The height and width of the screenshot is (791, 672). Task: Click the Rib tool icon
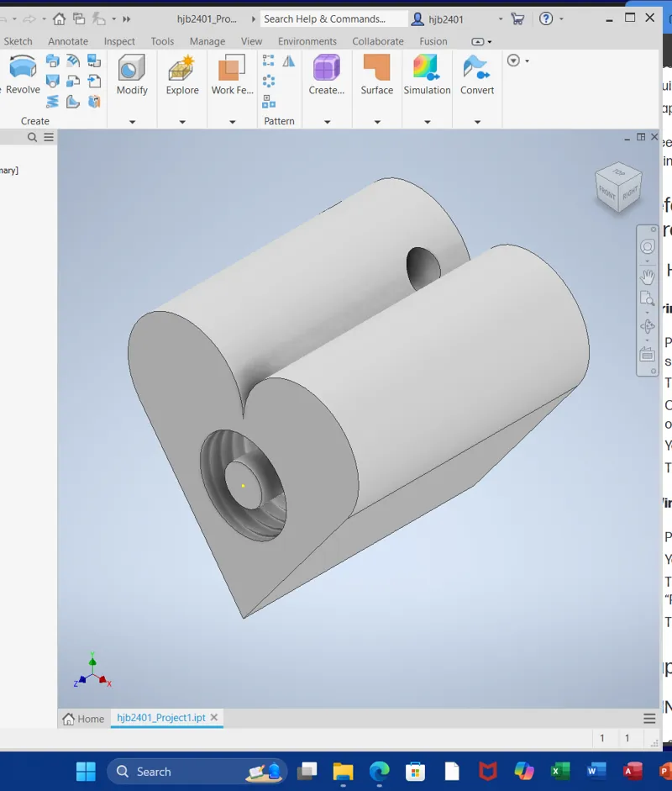[73, 102]
